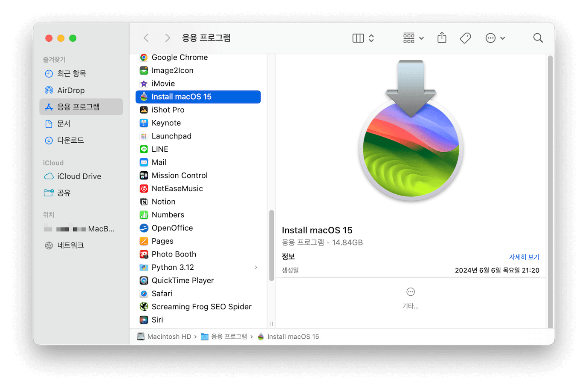Open 다운로드 in the sidebar
This screenshot has height=389, width=588.
click(x=81, y=140)
